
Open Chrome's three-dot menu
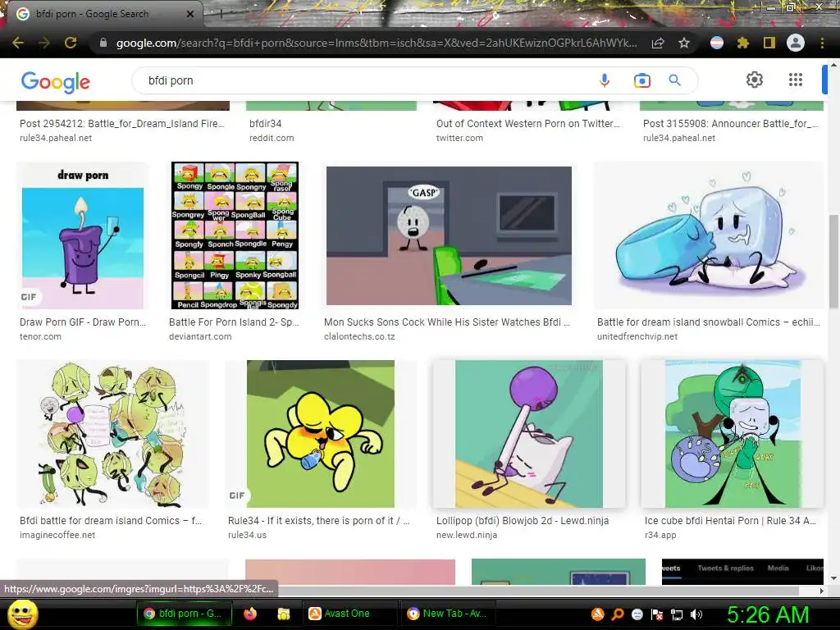click(x=822, y=43)
